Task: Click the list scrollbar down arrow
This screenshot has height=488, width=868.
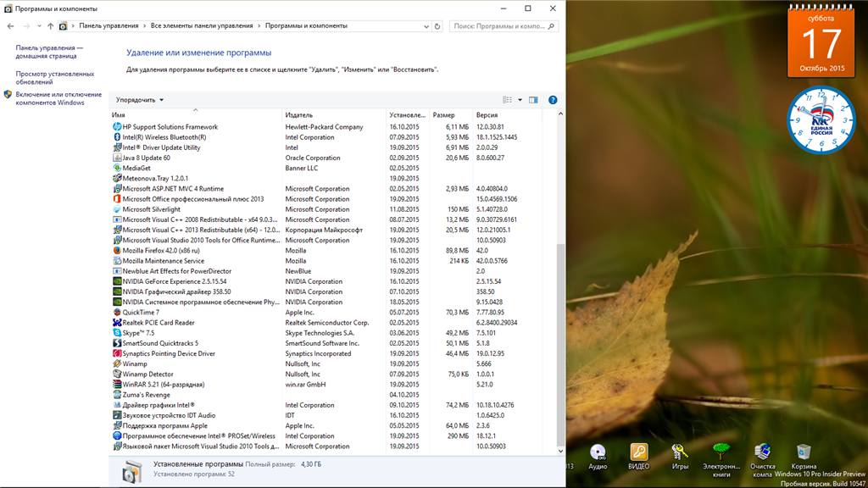Action: (560, 451)
